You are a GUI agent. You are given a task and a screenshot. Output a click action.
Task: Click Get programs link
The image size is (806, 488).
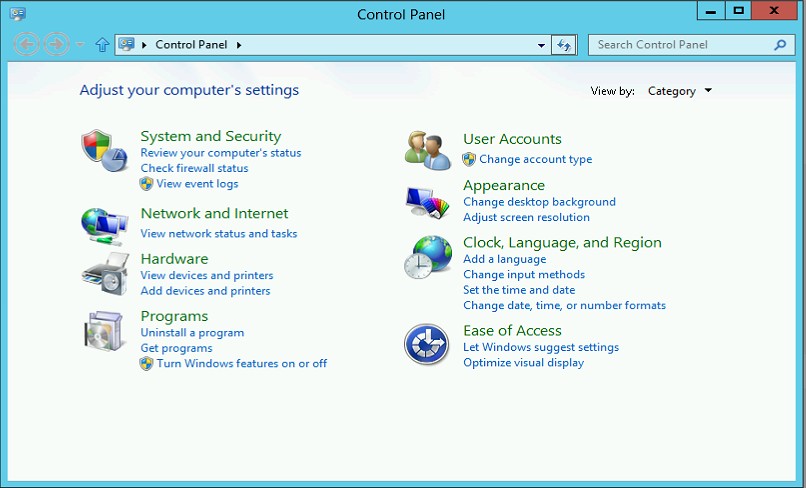click(176, 348)
